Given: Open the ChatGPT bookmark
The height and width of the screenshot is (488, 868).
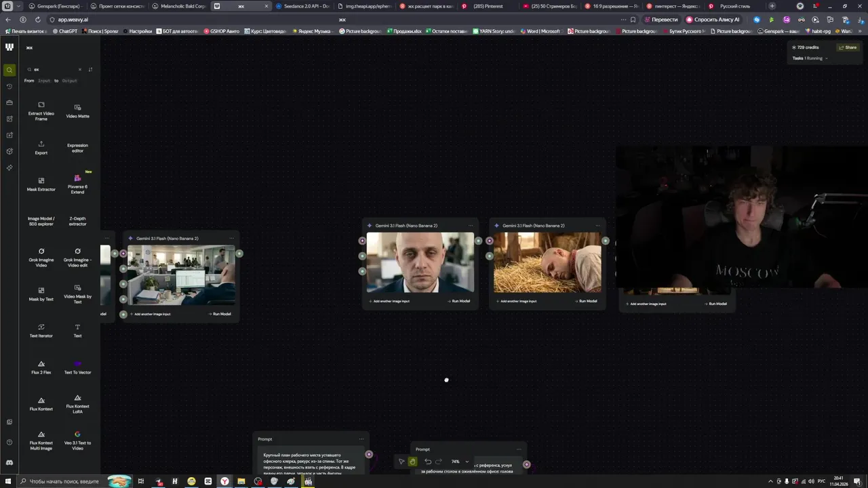Looking at the screenshot, I should [64, 31].
